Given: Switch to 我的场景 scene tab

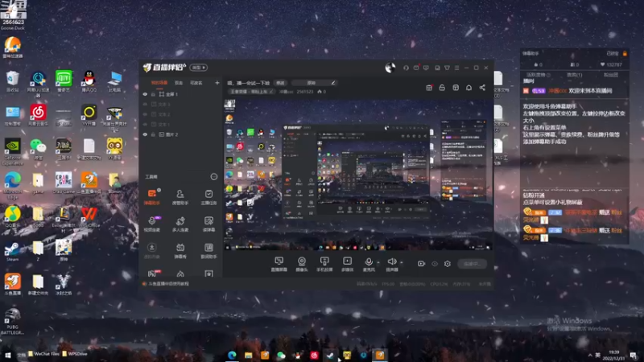Looking at the screenshot, I should pyautogui.click(x=159, y=83).
